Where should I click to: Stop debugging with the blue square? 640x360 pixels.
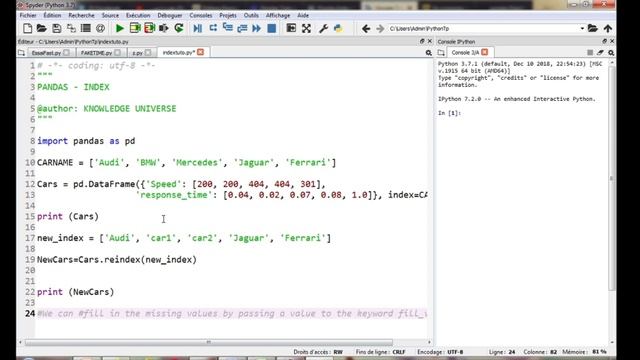click(271, 29)
